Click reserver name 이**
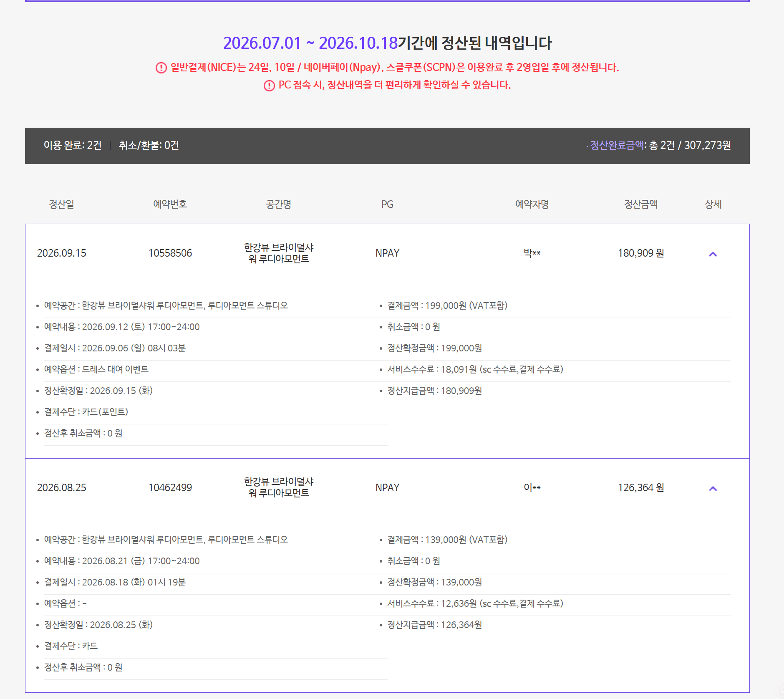The height and width of the screenshot is (699, 784). 532,488
